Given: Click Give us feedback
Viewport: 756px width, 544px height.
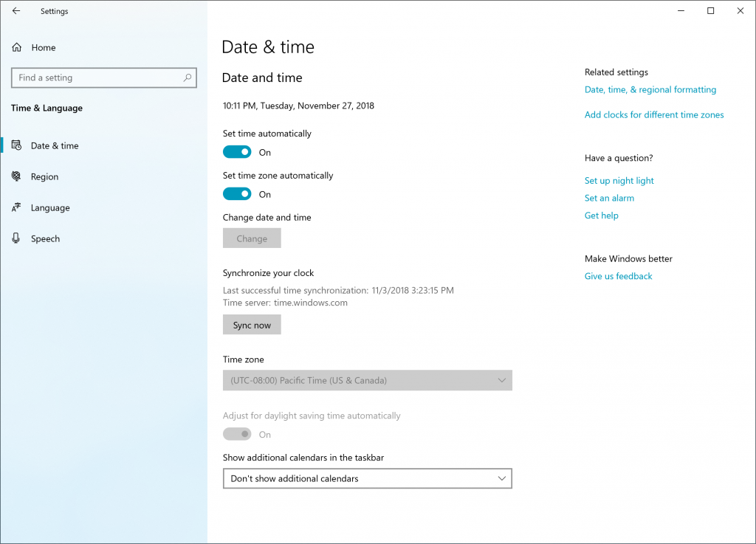Looking at the screenshot, I should (x=618, y=275).
